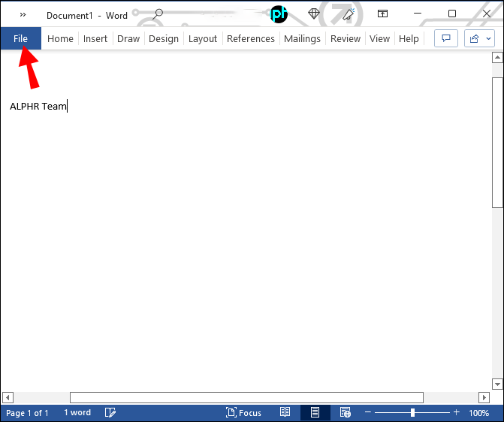Enable Focus mode in status bar
Screen dimensions: 504x422
(x=243, y=412)
